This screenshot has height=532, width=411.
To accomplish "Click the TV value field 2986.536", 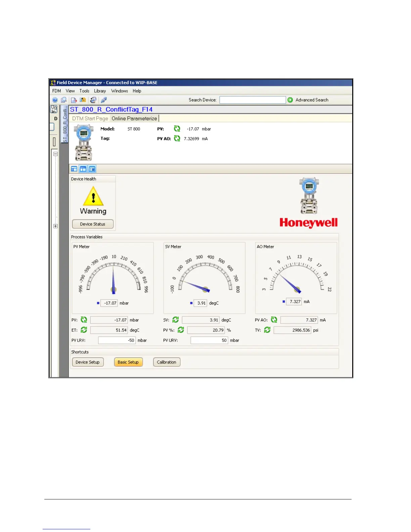I will coord(292,330).
